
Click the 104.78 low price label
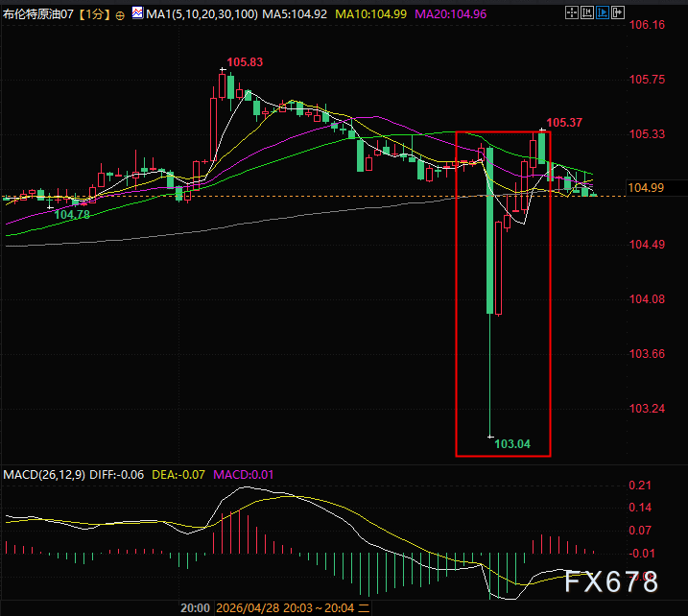[x=72, y=215]
